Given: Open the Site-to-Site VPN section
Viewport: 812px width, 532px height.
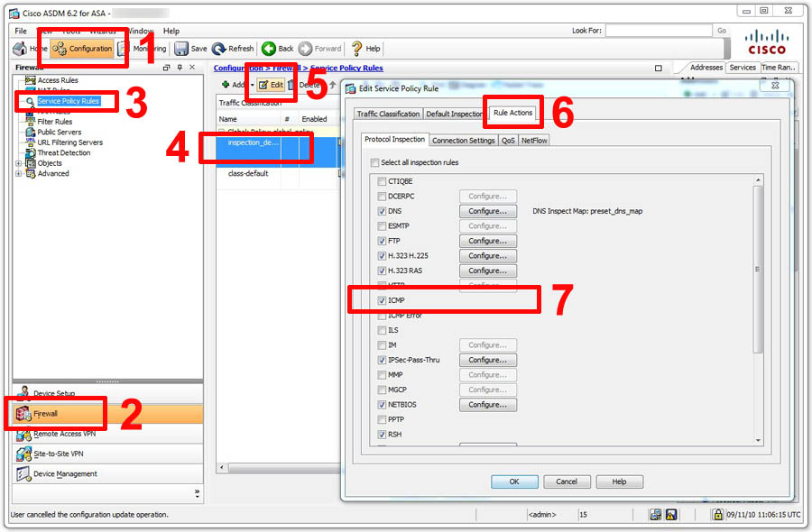Looking at the screenshot, I should tap(107, 454).
